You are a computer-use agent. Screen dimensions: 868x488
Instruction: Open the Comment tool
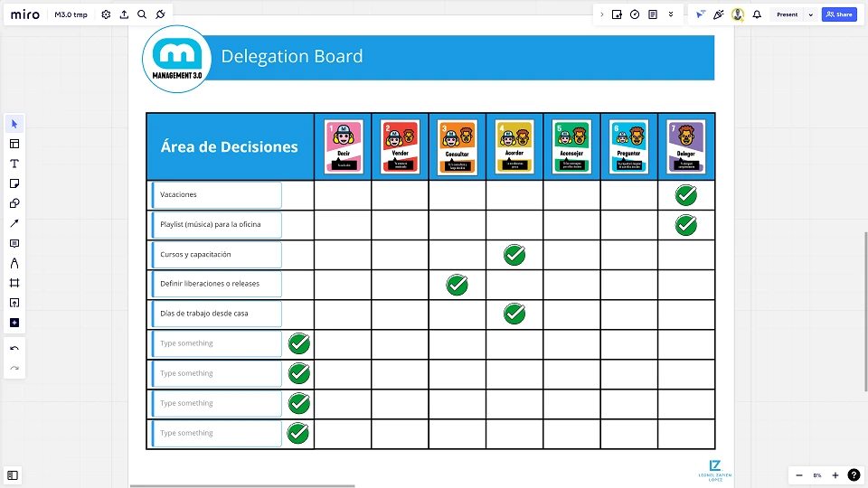point(14,243)
